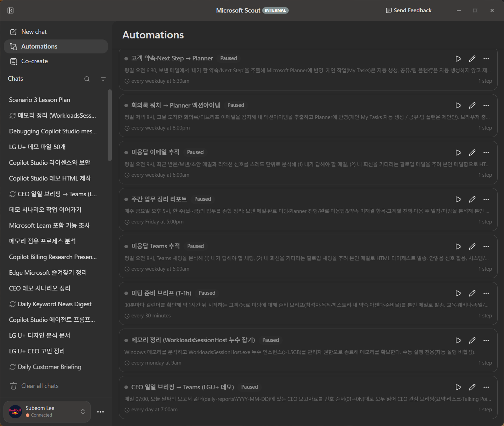Click the Red Bull profile avatar
Viewport: 504px width, 426px height.
[15, 411]
